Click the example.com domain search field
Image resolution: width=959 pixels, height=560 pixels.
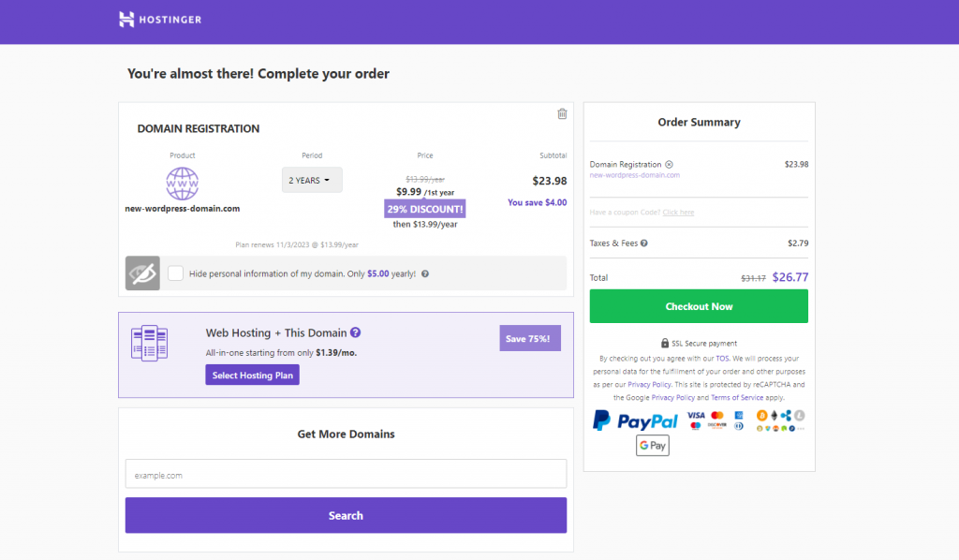tap(346, 474)
